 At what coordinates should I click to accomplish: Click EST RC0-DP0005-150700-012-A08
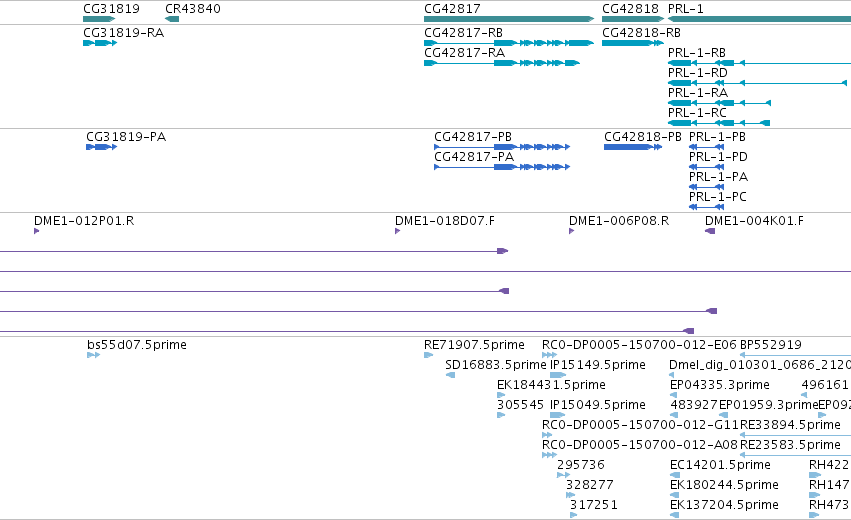pos(549,455)
